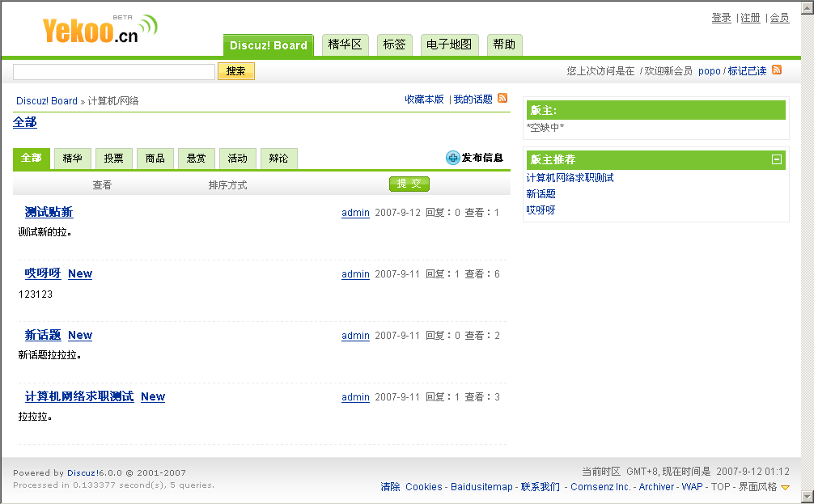
Task: Open thread 哎呀呀 in thread list
Action: [x=43, y=273]
